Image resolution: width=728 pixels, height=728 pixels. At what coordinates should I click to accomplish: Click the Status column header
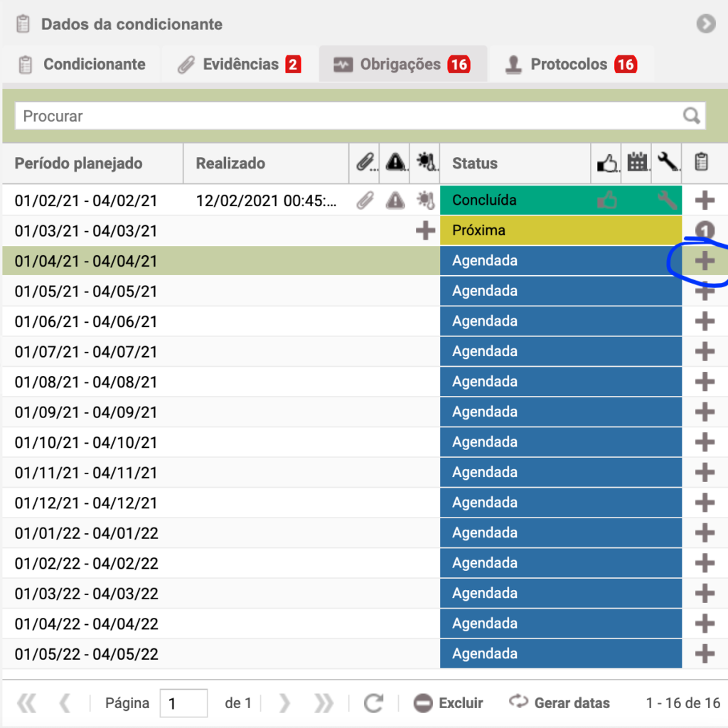point(515,164)
